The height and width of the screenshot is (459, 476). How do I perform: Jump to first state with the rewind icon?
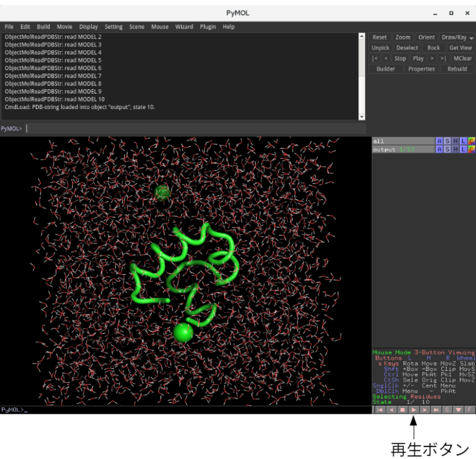pos(379,409)
